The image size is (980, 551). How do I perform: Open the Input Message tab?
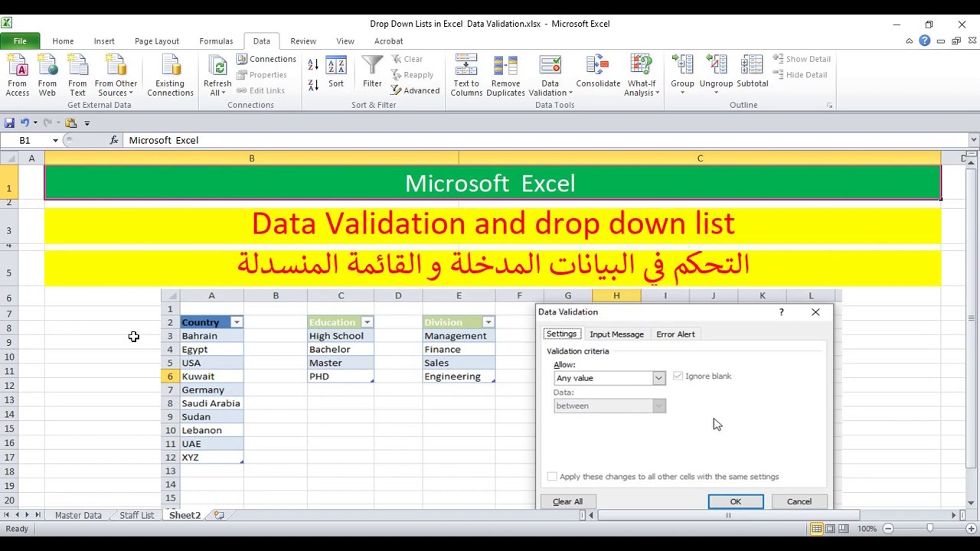coord(616,334)
